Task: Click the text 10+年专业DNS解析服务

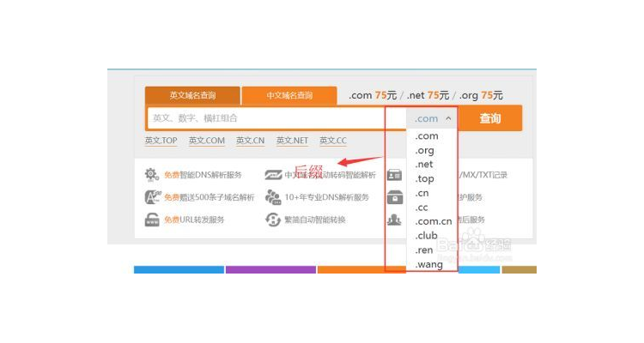Action: point(326,197)
